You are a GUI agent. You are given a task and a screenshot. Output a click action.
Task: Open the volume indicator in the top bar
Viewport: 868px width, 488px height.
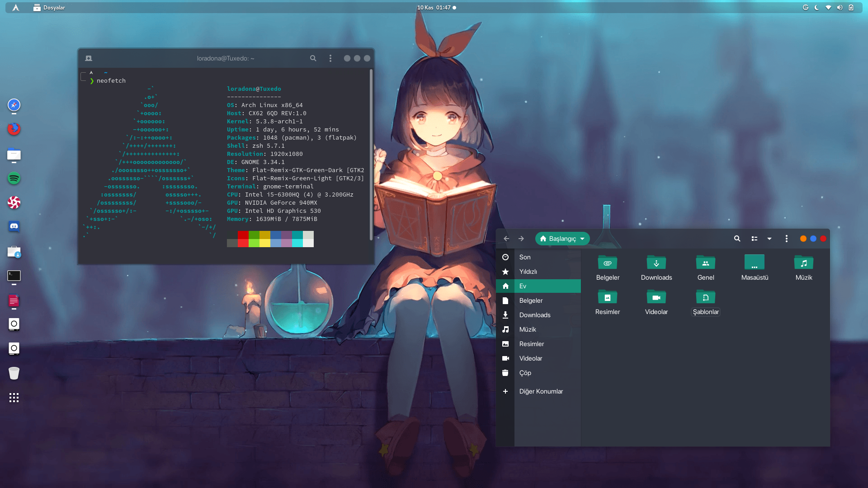pyautogui.click(x=840, y=8)
